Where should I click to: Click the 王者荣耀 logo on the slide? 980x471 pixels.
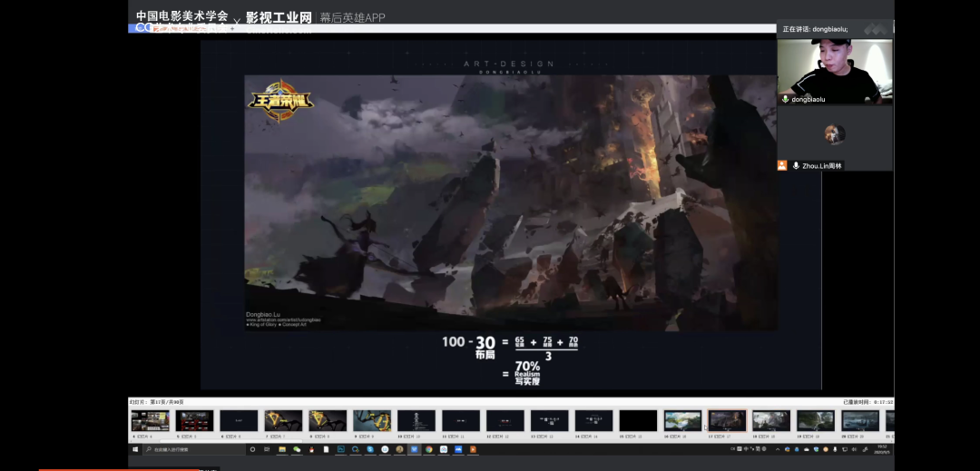280,100
